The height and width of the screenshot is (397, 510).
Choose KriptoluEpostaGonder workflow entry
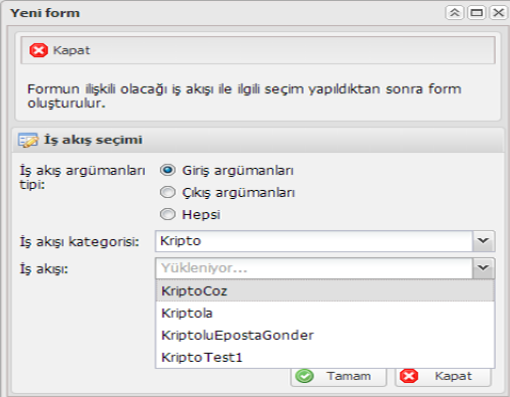[x=325, y=335]
